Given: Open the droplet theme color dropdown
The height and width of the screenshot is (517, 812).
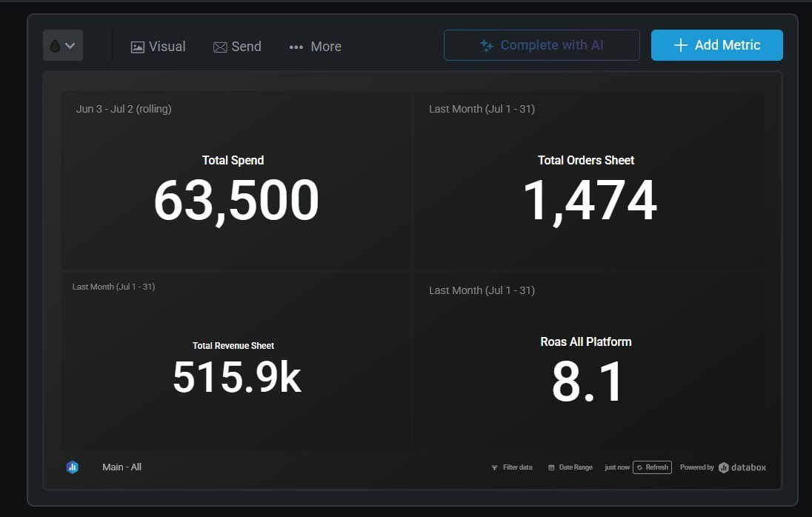Looking at the screenshot, I should (x=63, y=46).
